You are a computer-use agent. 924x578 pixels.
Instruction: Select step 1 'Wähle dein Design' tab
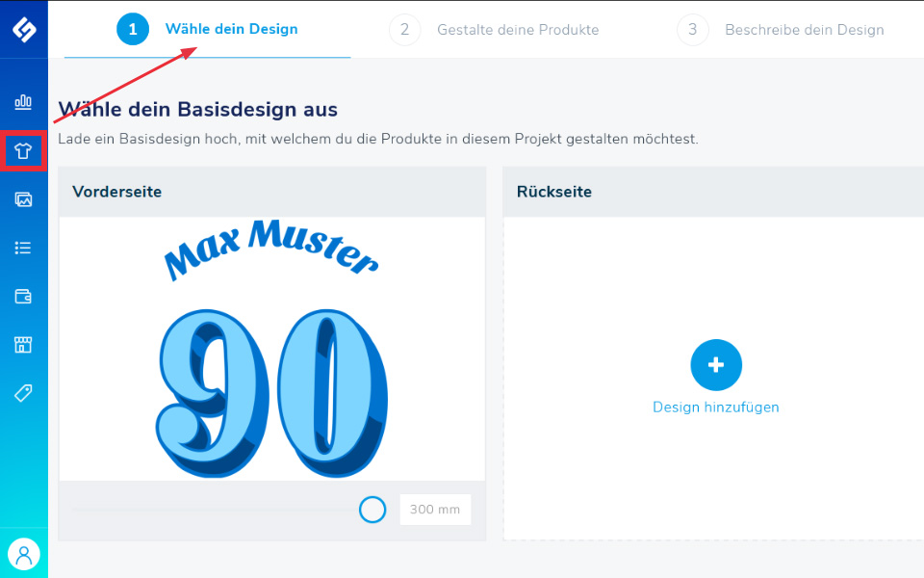coord(208,30)
